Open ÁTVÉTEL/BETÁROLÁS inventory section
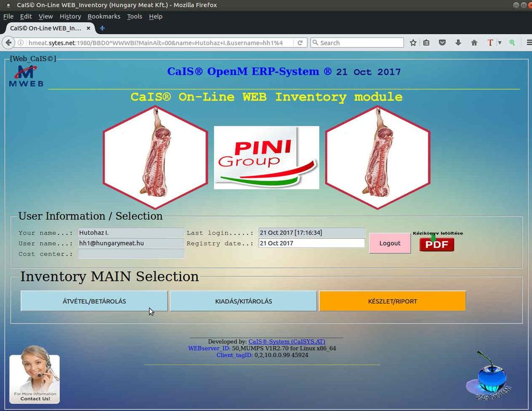 (x=94, y=301)
